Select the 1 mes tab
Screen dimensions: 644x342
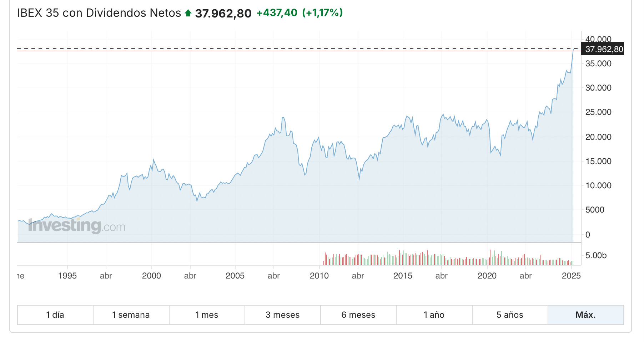coord(207,315)
